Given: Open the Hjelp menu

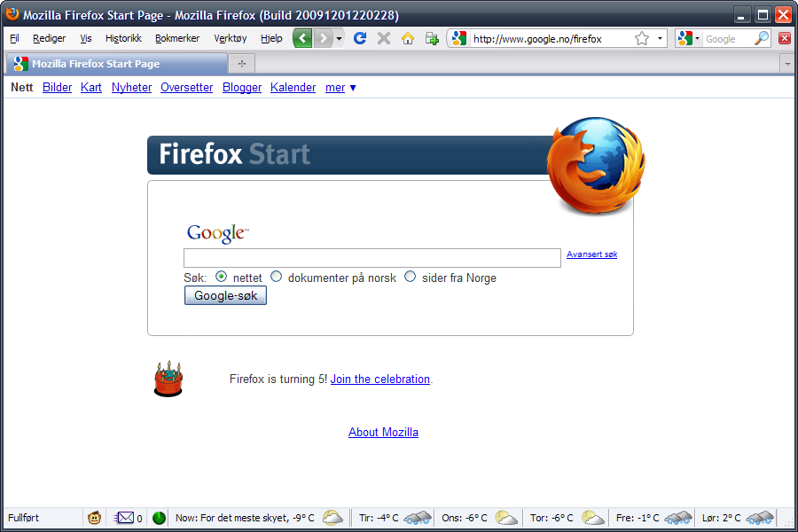Looking at the screenshot, I should 271,38.
